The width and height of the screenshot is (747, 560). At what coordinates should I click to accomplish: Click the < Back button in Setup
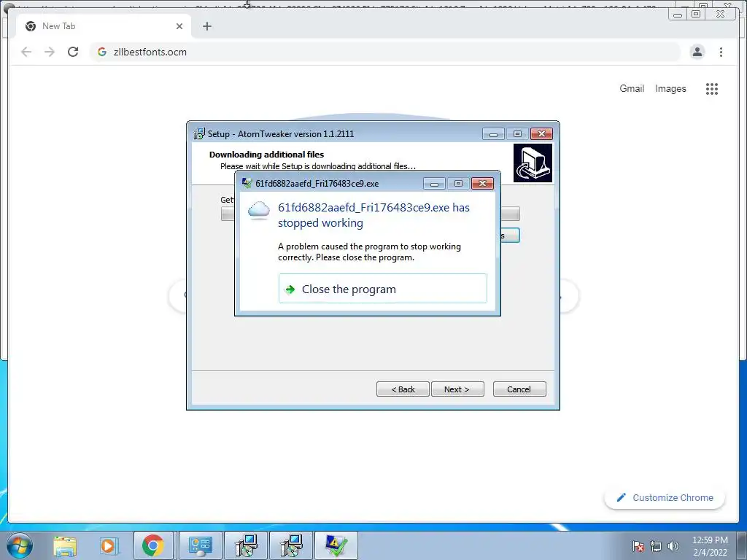[x=403, y=389]
